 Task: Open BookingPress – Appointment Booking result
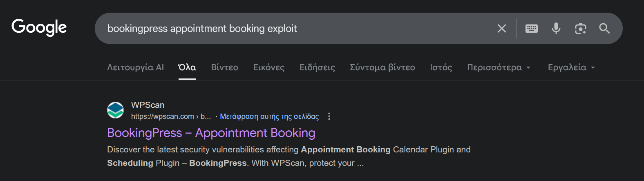(x=211, y=133)
